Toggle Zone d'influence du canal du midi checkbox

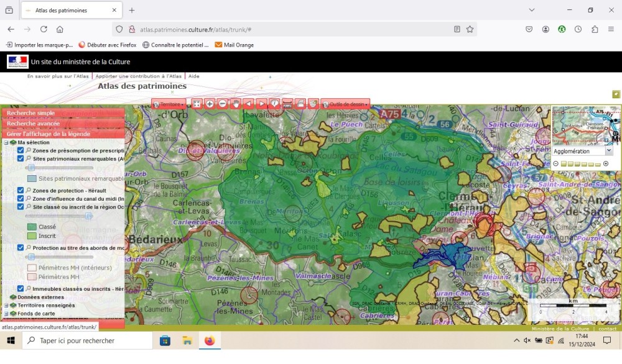21,198
